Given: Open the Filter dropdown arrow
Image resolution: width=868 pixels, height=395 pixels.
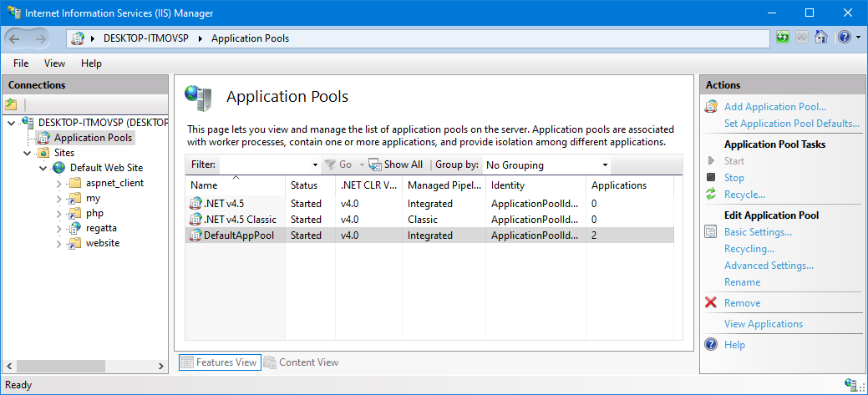Looking at the screenshot, I should (x=315, y=165).
